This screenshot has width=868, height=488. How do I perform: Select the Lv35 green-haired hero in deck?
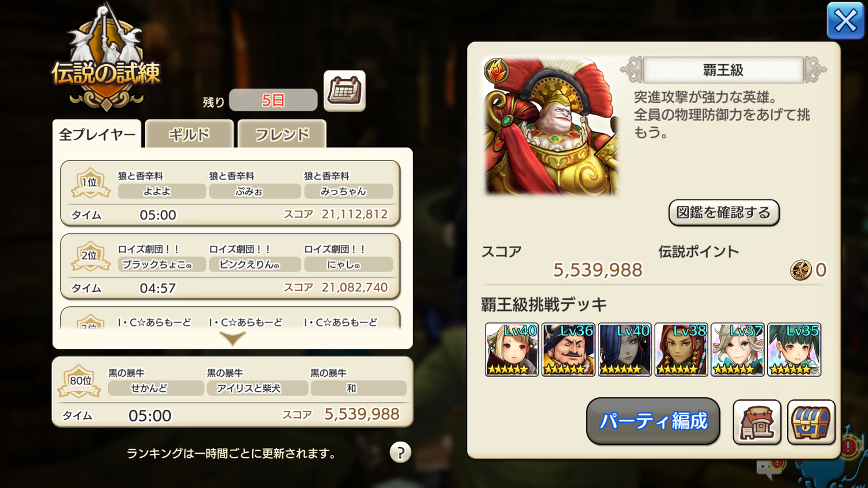(x=794, y=350)
